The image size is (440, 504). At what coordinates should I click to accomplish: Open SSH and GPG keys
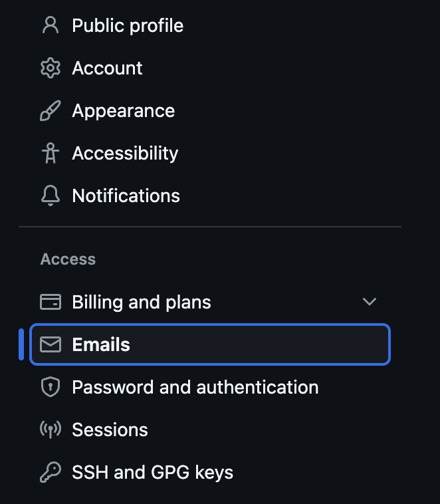pyautogui.click(x=152, y=473)
